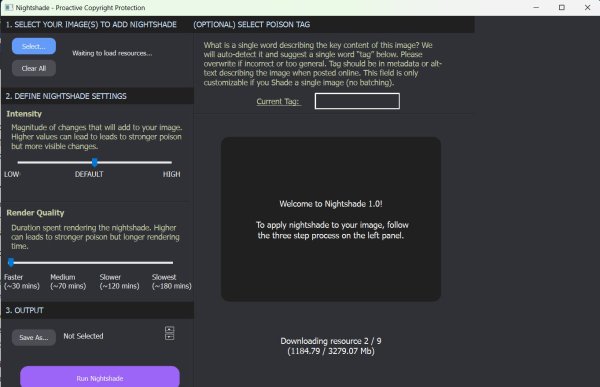The image size is (600, 387).
Task: Click the Nightshade app icon in title bar
Action: coord(9,7)
